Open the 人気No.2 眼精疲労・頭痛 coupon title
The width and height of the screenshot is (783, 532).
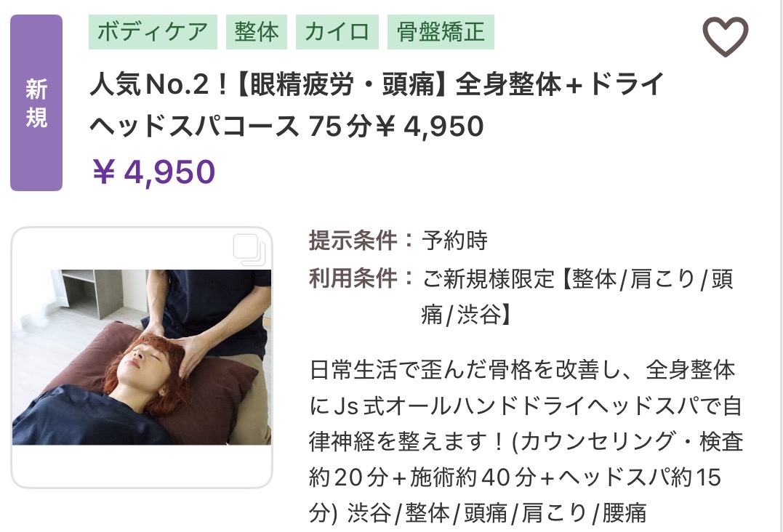pyautogui.click(x=377, y=84)
